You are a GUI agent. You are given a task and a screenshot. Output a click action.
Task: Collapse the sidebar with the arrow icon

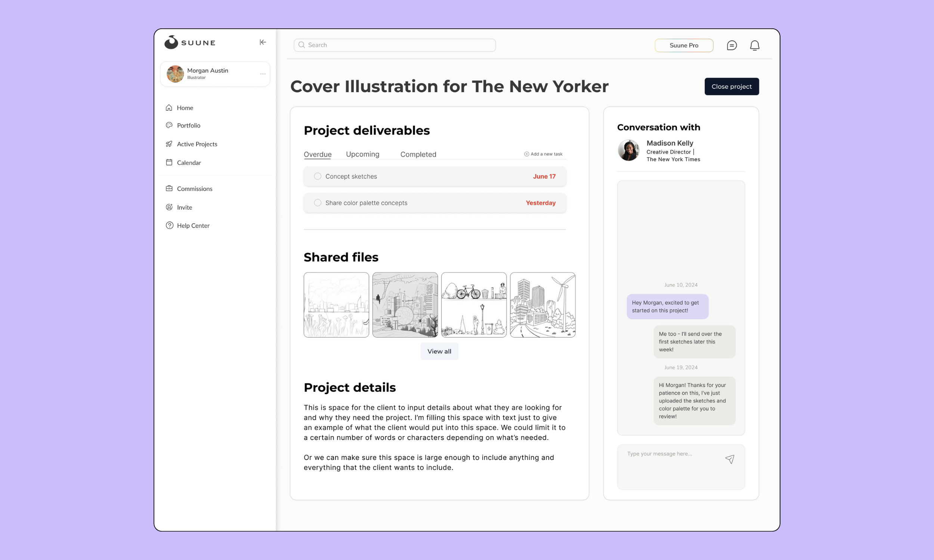[x=263, y=42]
